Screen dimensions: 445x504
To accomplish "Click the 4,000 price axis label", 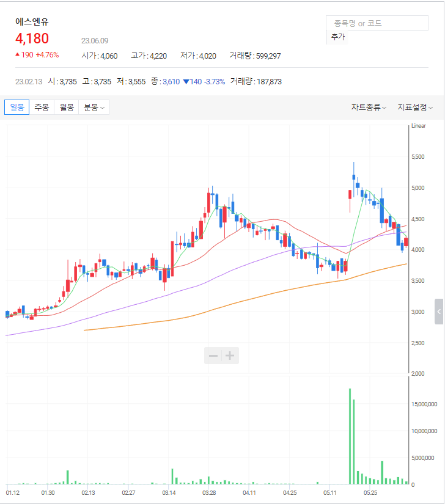I will pyautogui.click(x=418, y=250).
